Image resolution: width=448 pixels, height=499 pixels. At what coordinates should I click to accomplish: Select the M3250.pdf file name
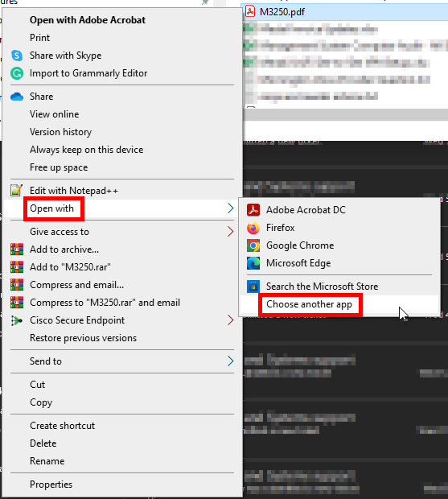(x=282, y=12)
